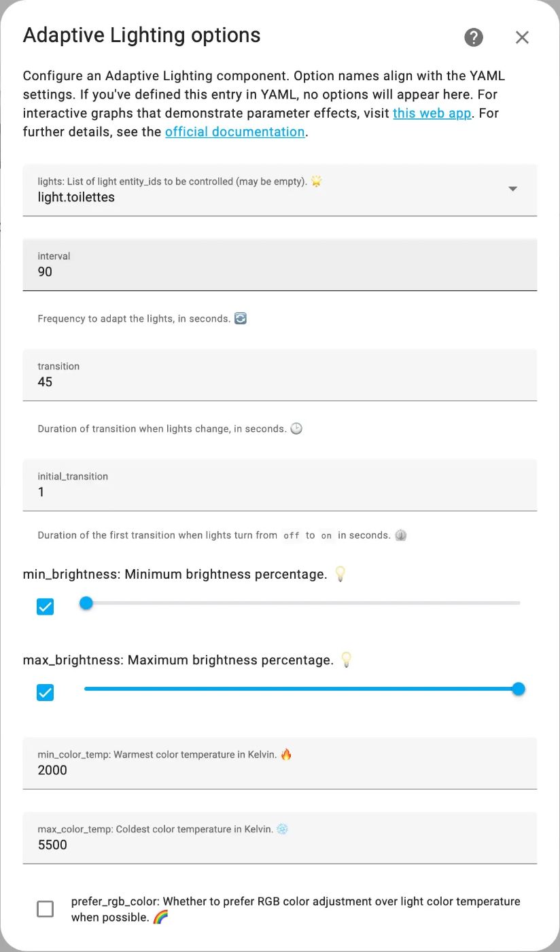The height and width of the screenshot is (952, 560).
Task: Disable the max_brightness checkbox
Action: coord(46,692)
